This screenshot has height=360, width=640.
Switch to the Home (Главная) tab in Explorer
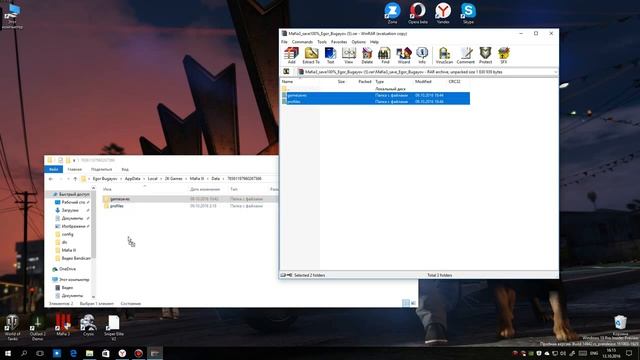point(75,169)
